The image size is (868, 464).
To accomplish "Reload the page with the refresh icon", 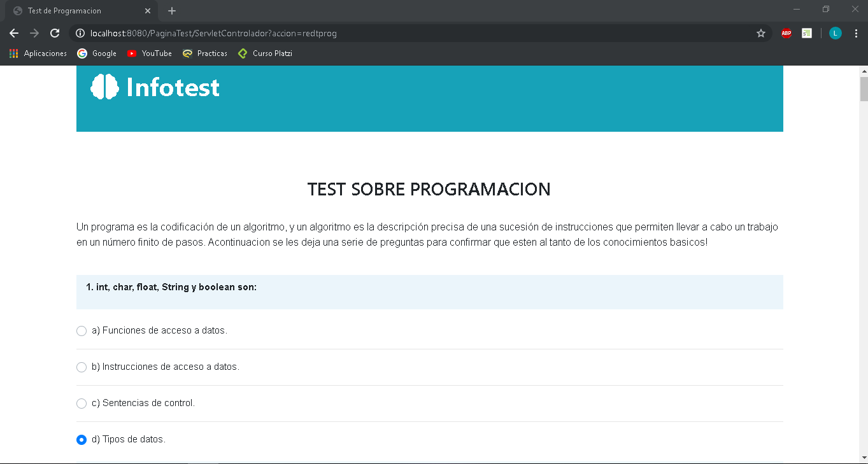I will (55, 33).
